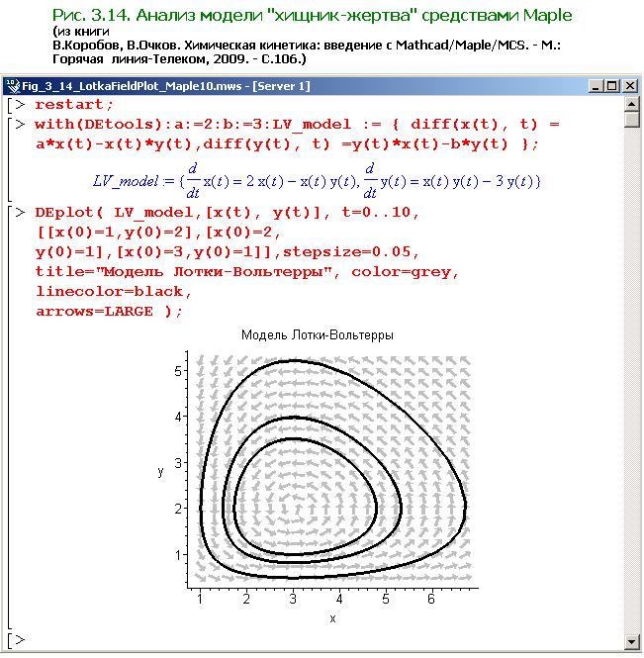Click the figure caption 'Рис. 3.14'
This screenshot has width=644, height=658.
coord(91,16)
